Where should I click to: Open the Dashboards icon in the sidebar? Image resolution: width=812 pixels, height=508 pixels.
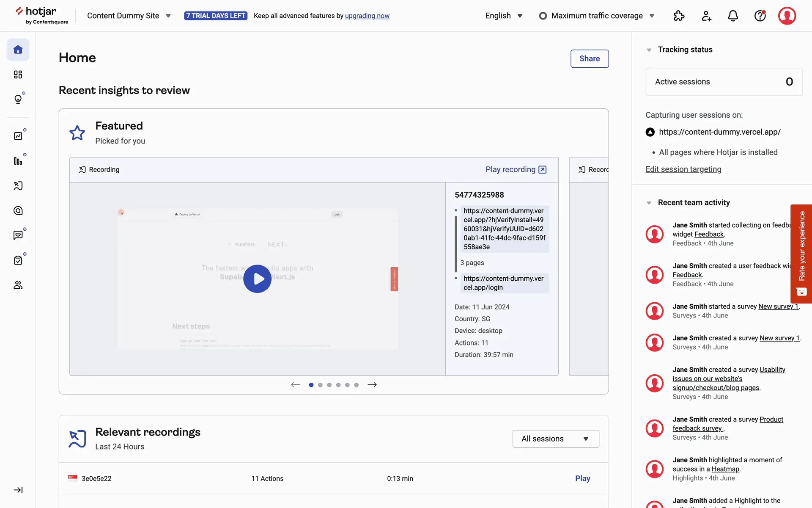coord(18,75)
